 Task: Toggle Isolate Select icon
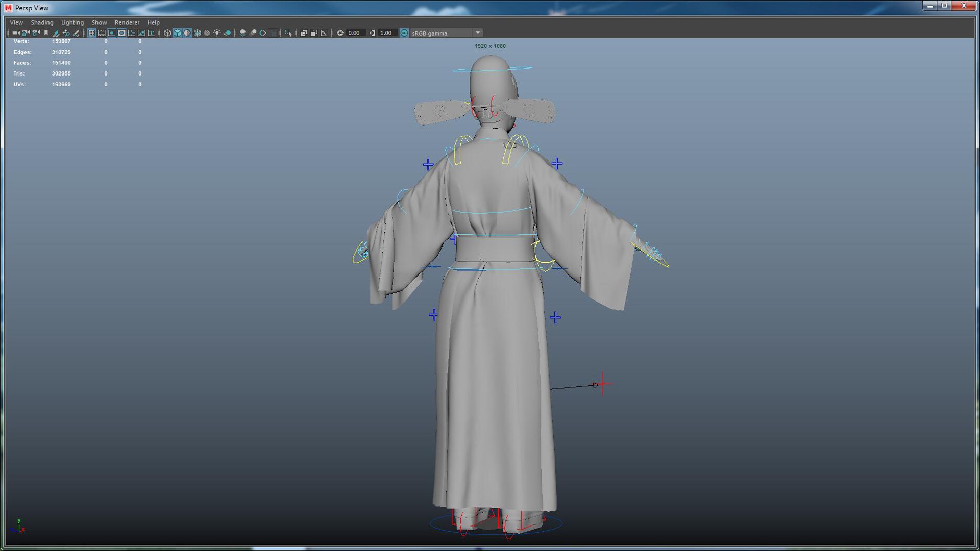(288, 33)
